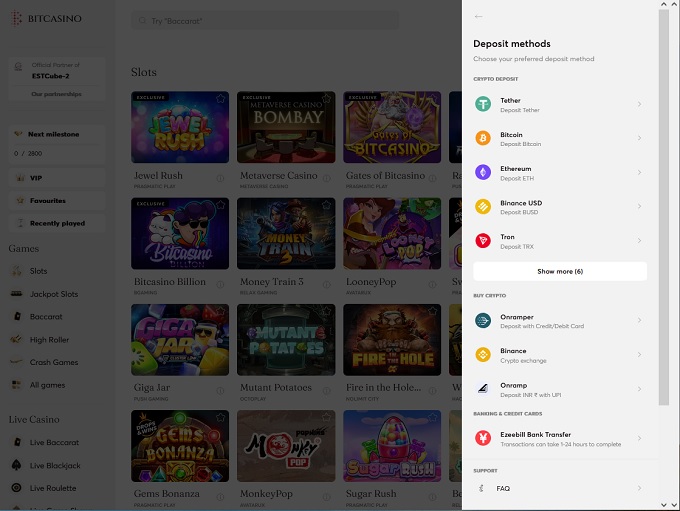Open Tron deposit via its chevron

639,240
